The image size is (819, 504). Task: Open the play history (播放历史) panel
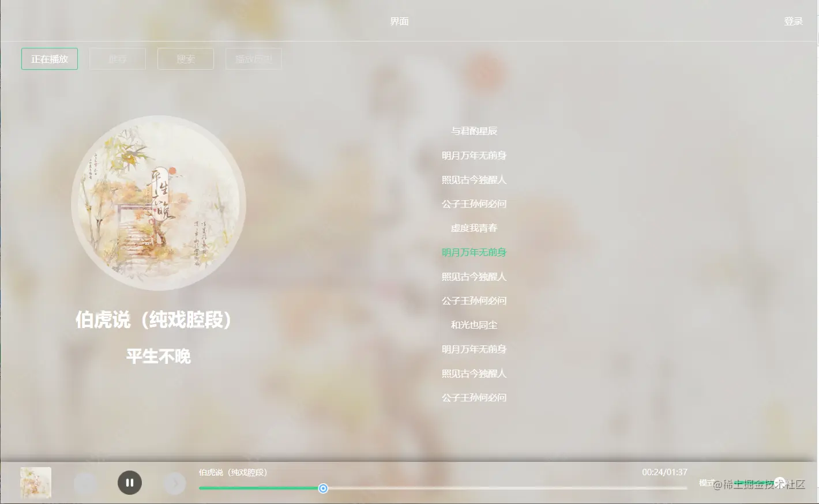253,58
